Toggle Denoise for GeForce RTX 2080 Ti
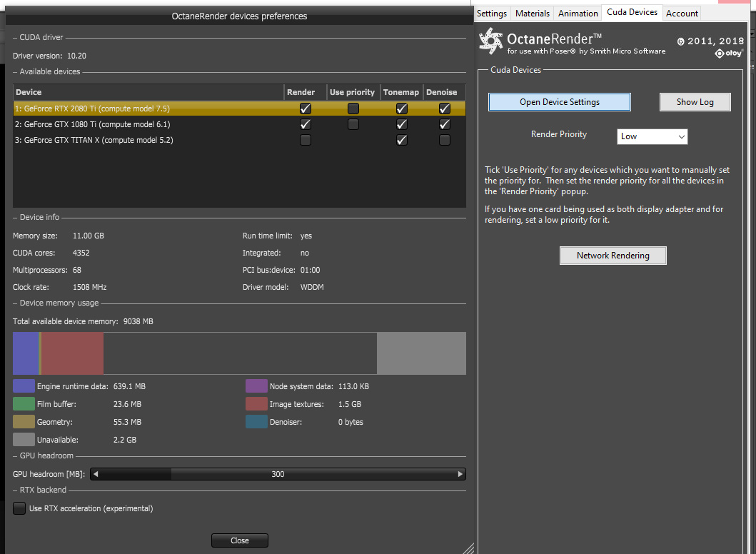Image resolution: width=756 pixels, height=554 pixels. point(445,109)
